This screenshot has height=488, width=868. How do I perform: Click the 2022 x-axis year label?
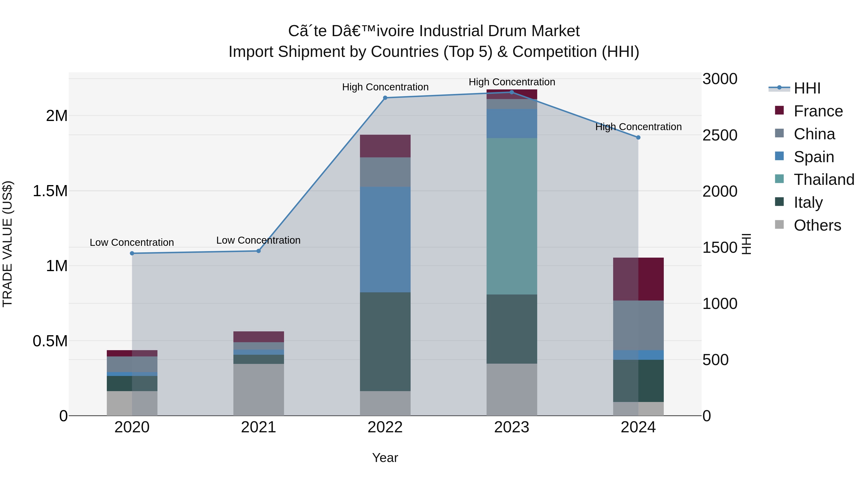pos(385,427)
